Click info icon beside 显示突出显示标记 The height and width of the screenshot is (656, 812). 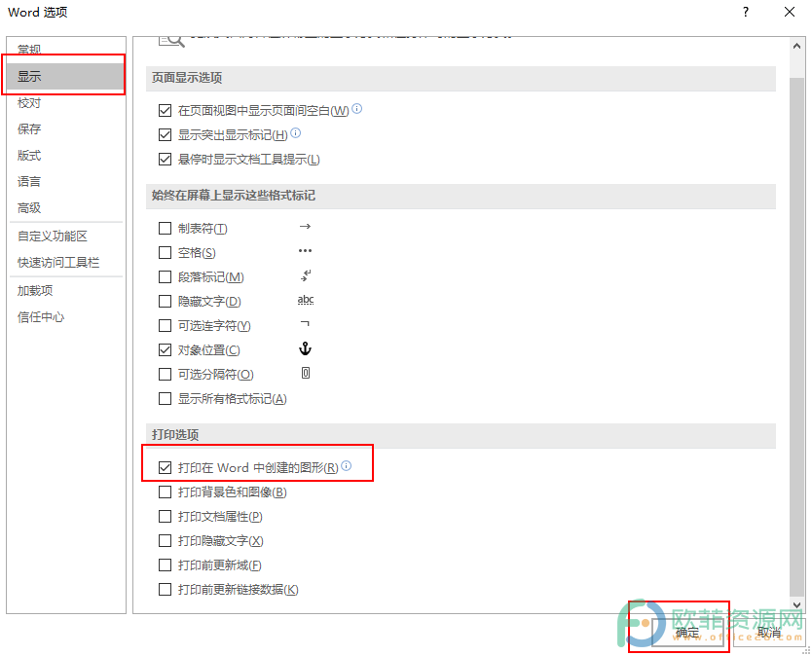coord(295,133)
